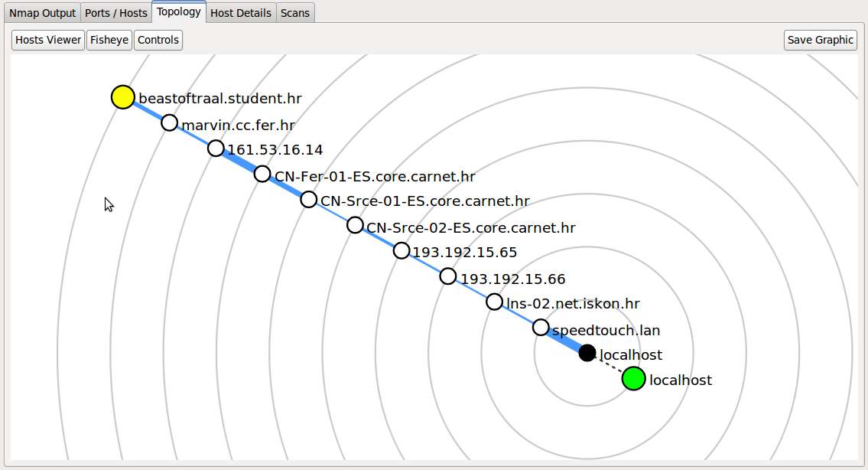This screenshot has height=470, width=868.
Task: Switch to the Scans tab
Action: [x=295, y=13]
